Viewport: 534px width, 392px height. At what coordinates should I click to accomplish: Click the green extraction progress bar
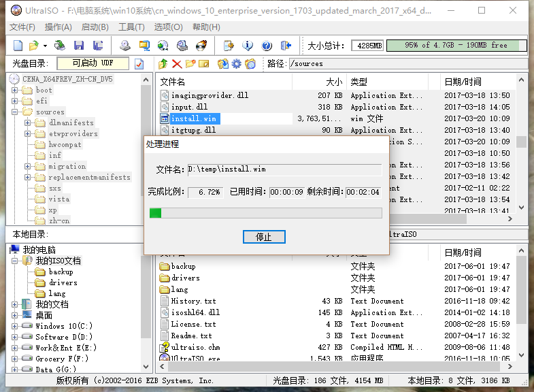click(x=265, y=213)
